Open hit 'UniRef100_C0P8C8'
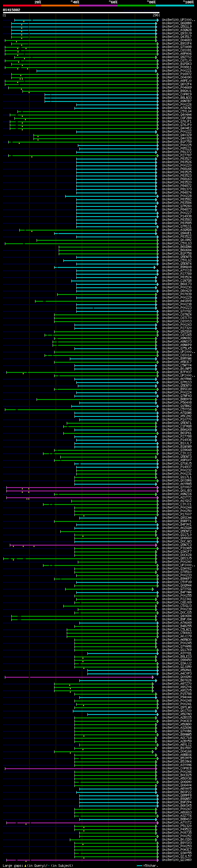Image resolution: width=197 pixels, height=868 pixels. click(177, 769)
